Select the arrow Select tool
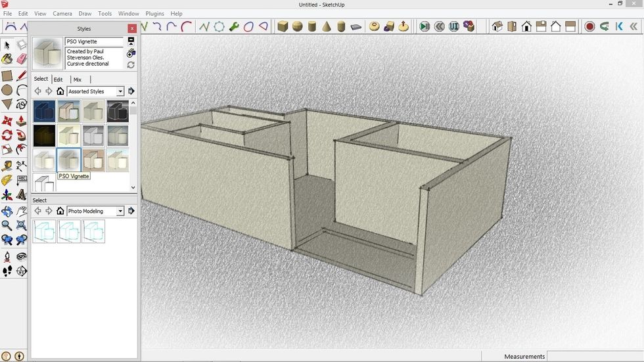 tap(7, 45)
